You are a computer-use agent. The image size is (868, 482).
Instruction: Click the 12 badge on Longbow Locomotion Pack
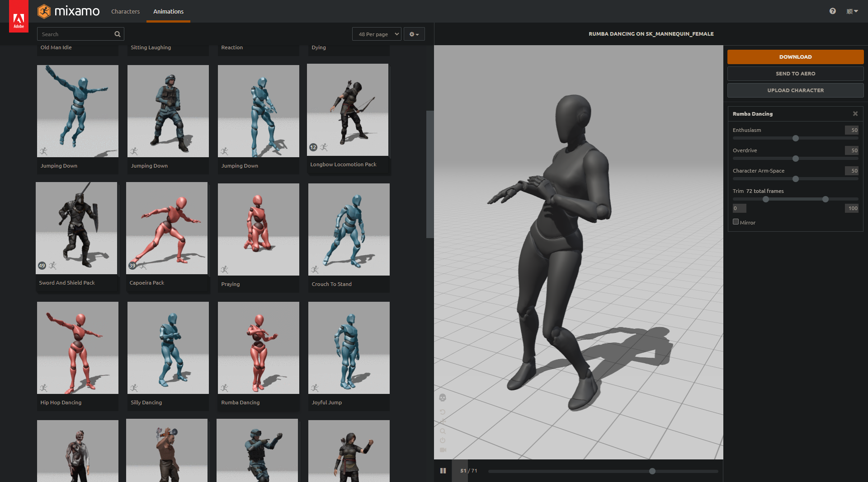(313, 147)
